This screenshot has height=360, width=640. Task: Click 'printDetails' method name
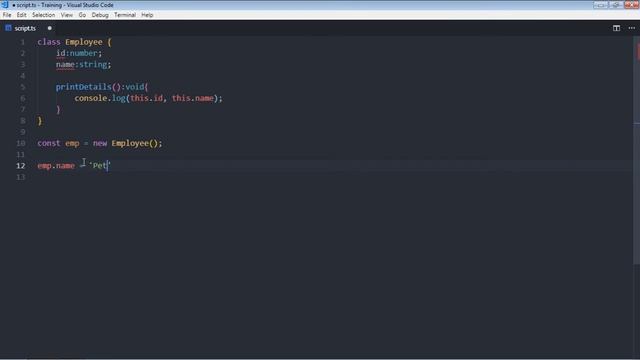(x=83, y=87)
